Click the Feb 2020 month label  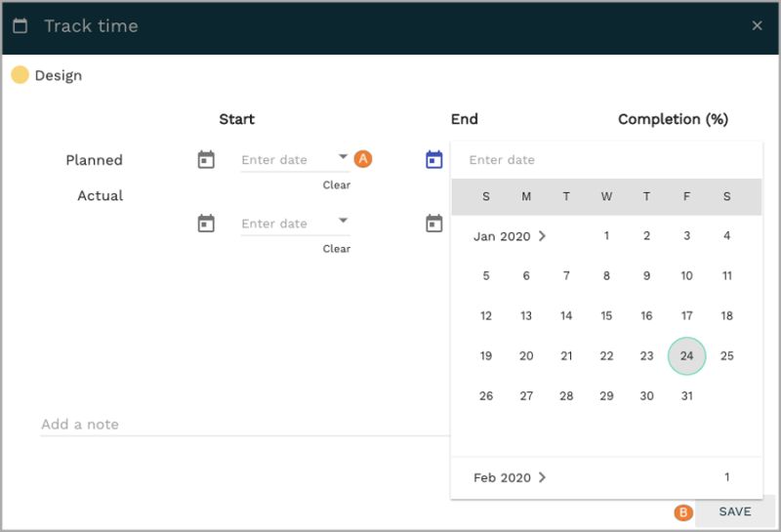tap(502, 477)
